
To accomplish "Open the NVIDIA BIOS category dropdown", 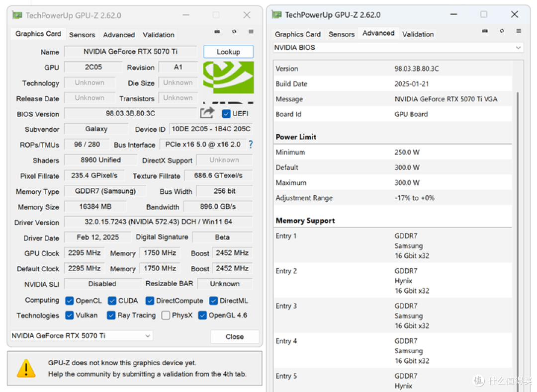I will [398, 48].
